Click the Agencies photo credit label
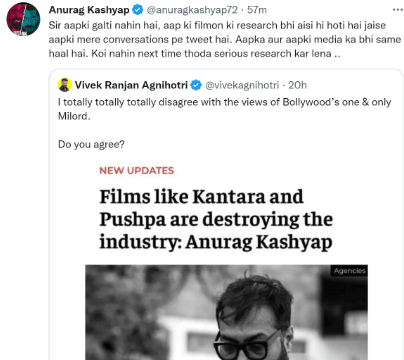The height and width of the screenshot is (360, 404). pos(350,271)
